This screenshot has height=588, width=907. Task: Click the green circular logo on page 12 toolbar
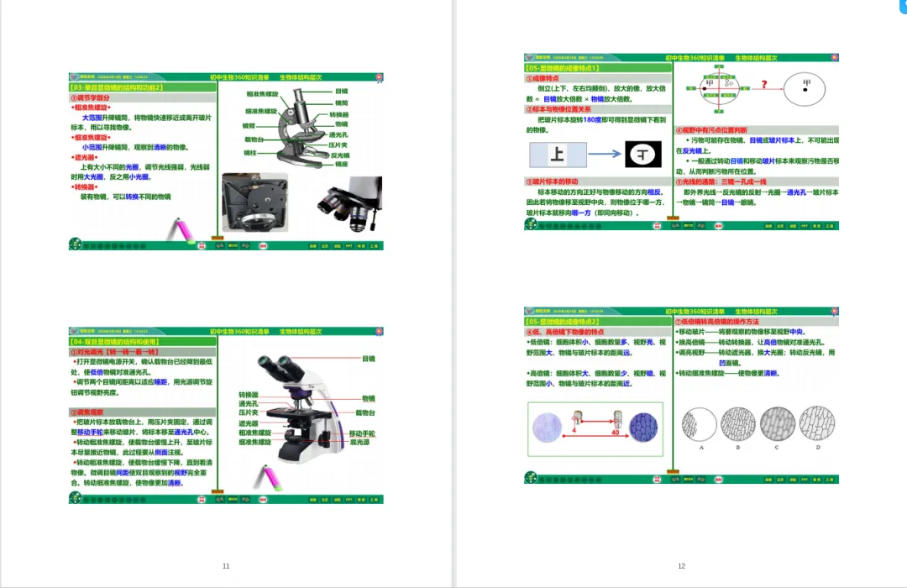(x=531, y=224)
